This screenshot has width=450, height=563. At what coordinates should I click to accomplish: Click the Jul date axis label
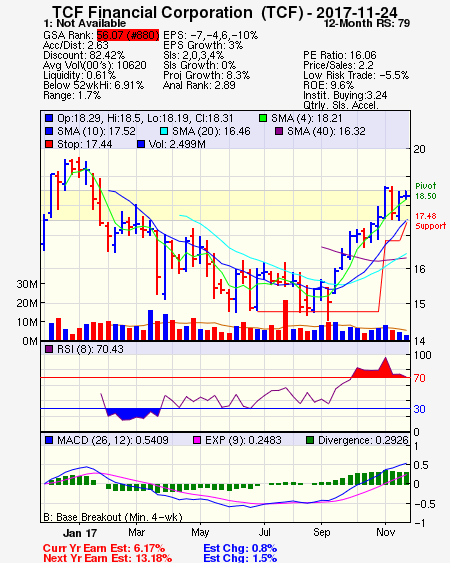pyautogui.click(x=265, y=532)
